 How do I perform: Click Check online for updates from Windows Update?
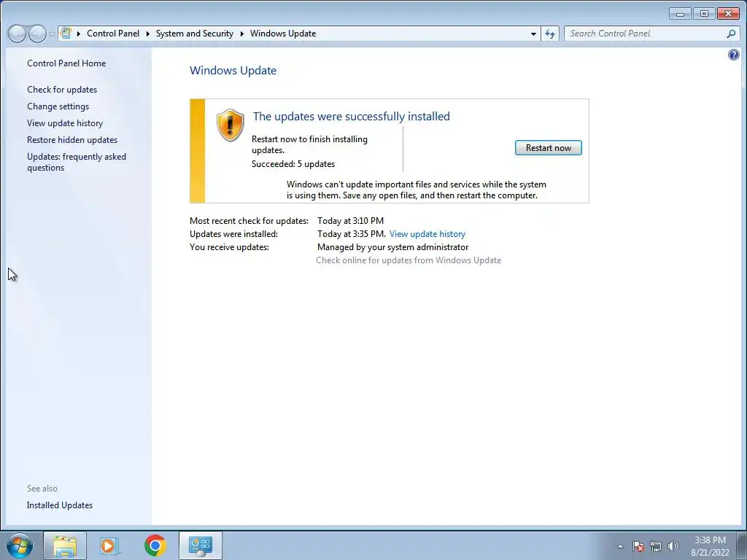pos(409,260)
